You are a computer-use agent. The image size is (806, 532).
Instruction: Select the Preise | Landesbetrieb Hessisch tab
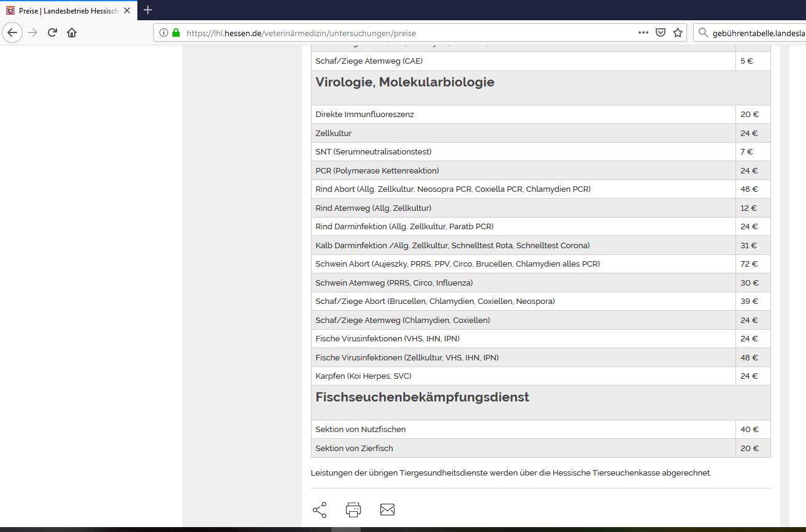tap(67, 10)
